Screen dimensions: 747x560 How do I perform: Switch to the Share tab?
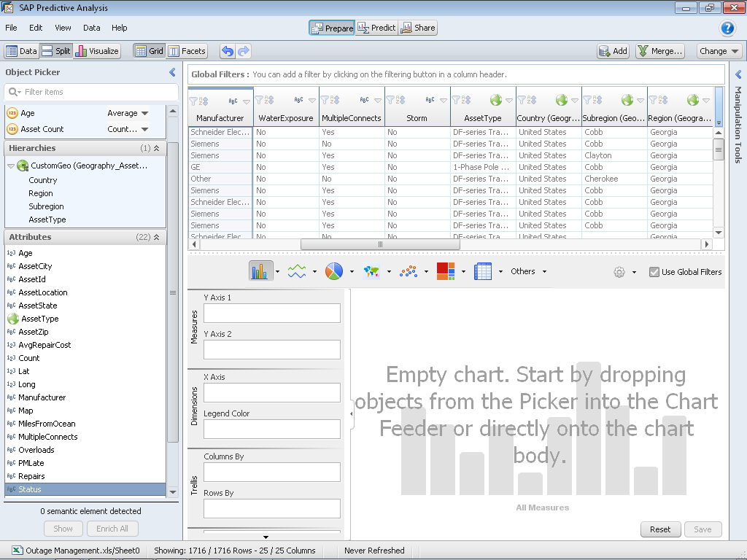click(x=418, y=28)
